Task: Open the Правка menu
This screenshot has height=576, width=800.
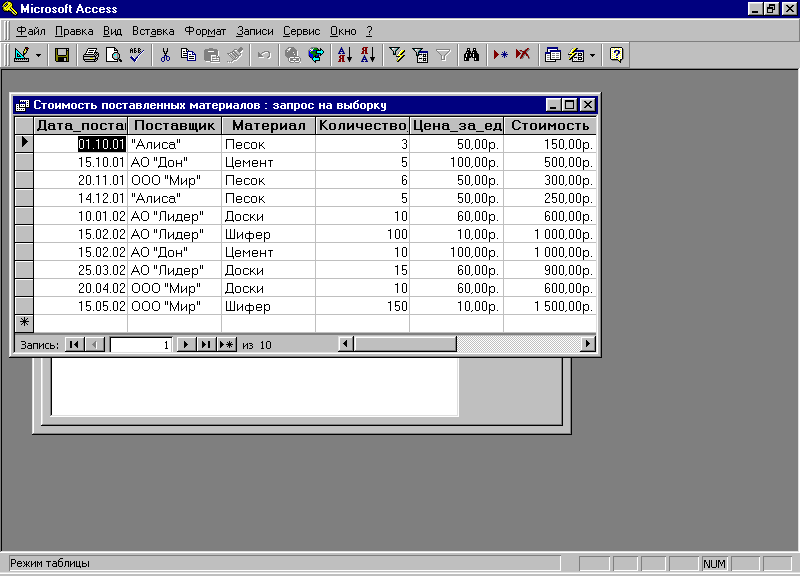Action: tap(74, 31)
